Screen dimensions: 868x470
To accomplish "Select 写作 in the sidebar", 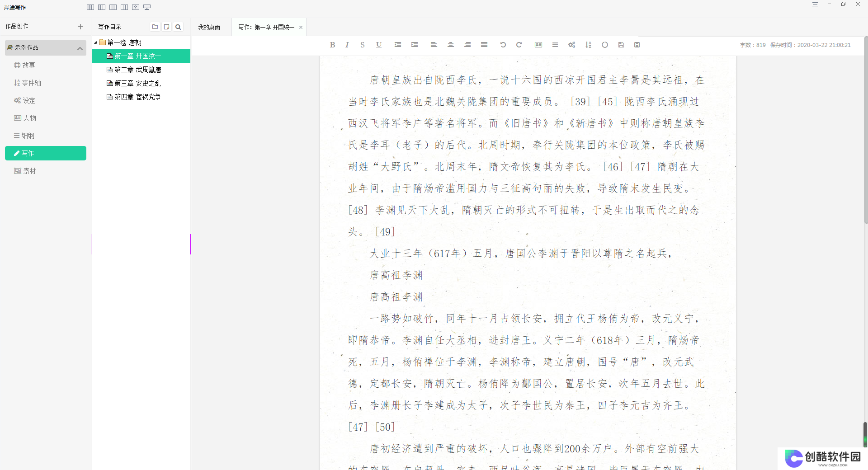I will pos(46,153).
